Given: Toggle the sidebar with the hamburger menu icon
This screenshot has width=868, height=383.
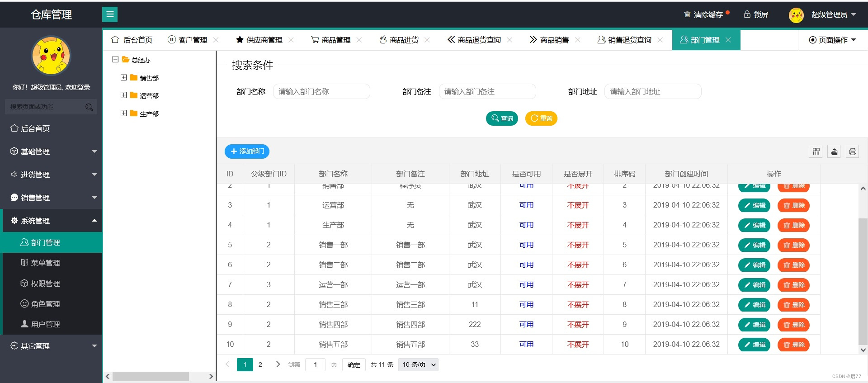Looking at the screenshot, I should 109,14.
